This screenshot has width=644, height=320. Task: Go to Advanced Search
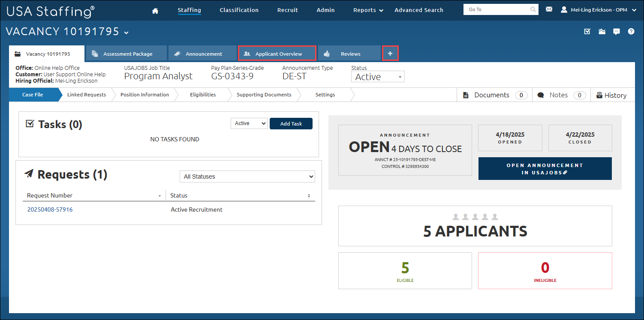pyautogui.click(x=419, y=10)
